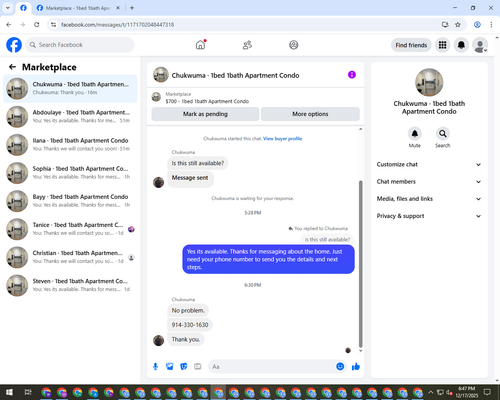This screenshot has height=400, width=500.
Task: Open the account profile avatar menu
Action: point(480,45)
